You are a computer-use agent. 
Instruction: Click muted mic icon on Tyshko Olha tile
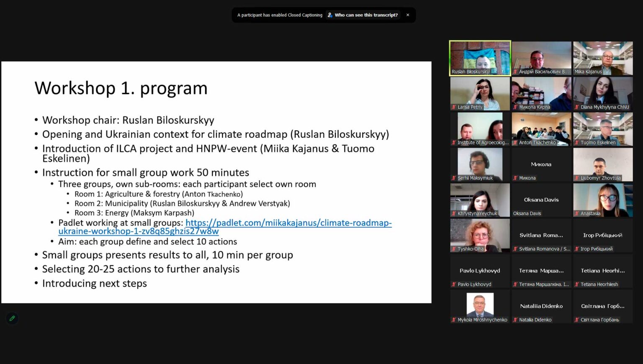coord(454,249)
